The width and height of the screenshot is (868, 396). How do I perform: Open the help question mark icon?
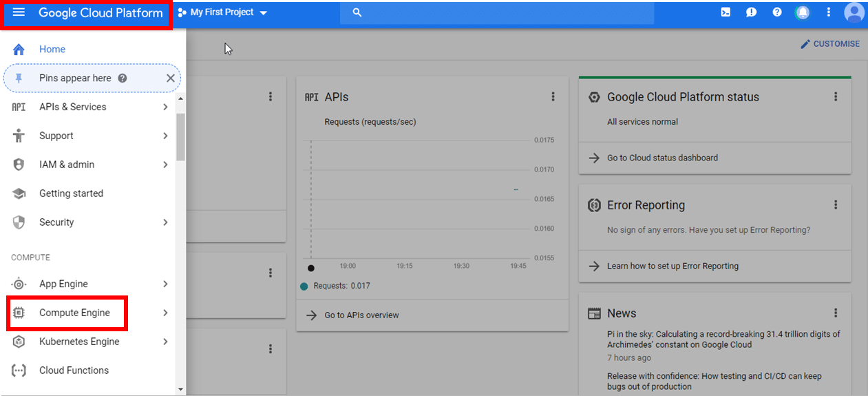777,12
